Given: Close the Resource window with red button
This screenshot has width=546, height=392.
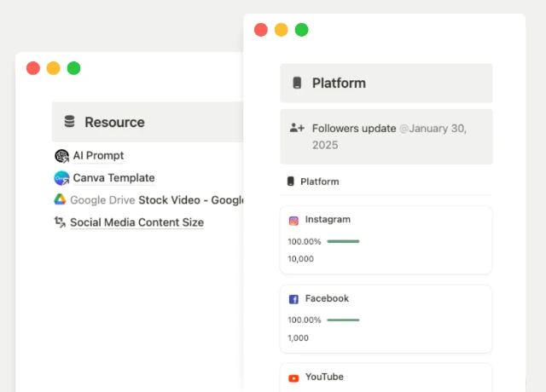Looking at the screenshot, I should tap(33, 68).
